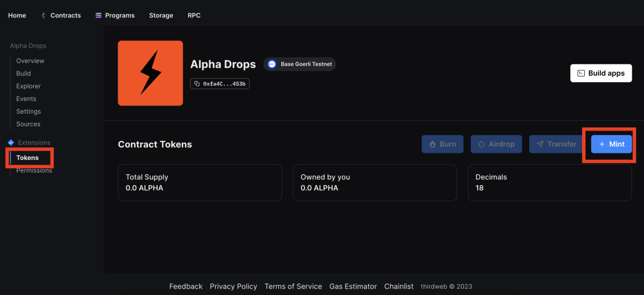Click the plus icon on Mint button
Image resolution: width=644 pixels, height=295 pixels.
[602, 144]
